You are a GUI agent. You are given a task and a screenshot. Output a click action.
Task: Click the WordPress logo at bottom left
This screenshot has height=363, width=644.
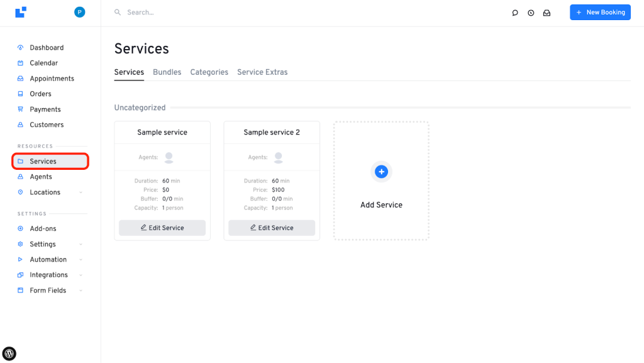click(9, 354)
